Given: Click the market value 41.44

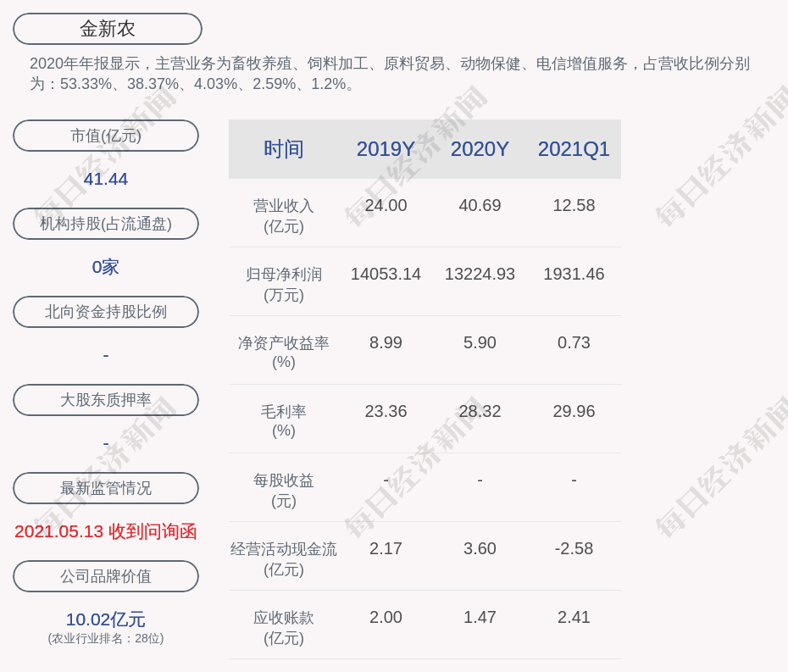Looking at the screenshot, I should pos(106,179).
